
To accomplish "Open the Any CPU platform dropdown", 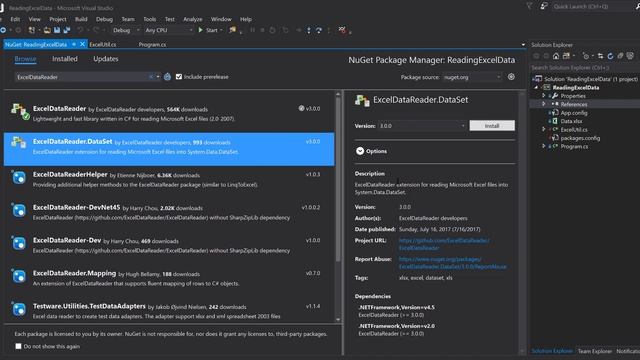I will [169, 30].
